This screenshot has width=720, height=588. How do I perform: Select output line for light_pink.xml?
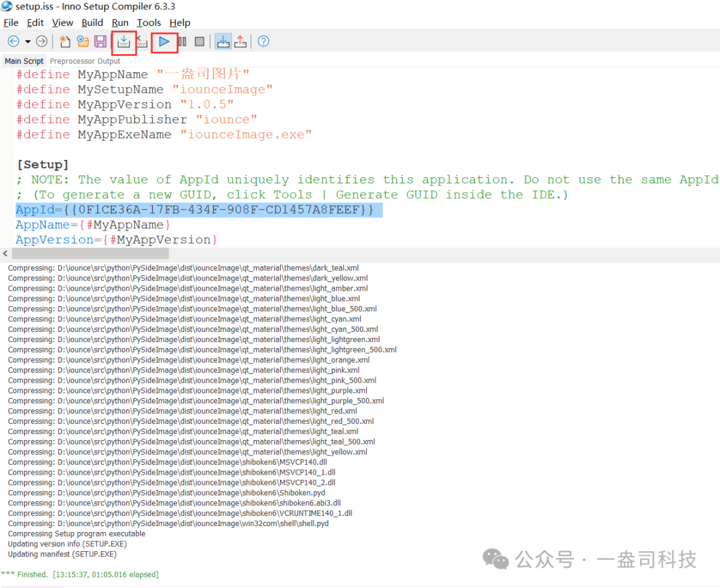(x=184, y=370)
